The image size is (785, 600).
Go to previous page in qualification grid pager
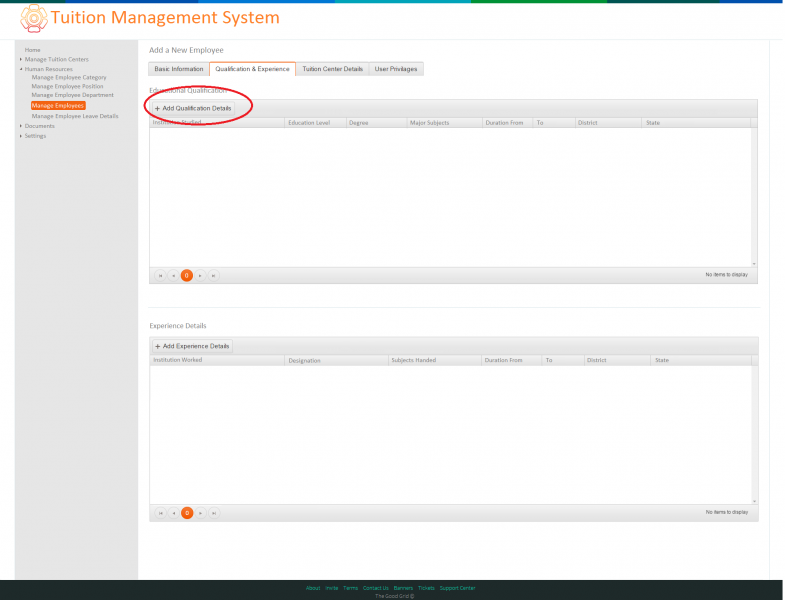click(x=173, y=275)
